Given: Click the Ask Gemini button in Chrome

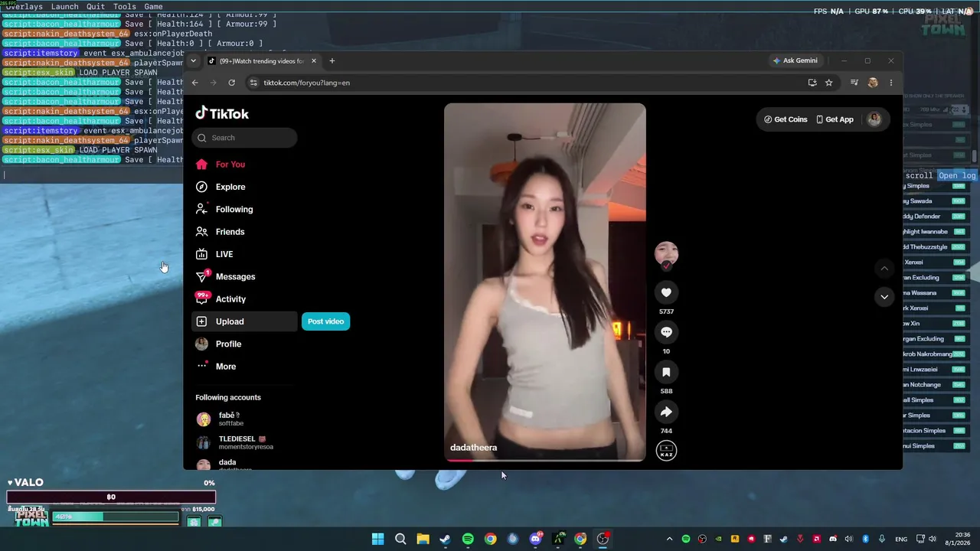Looking at the screenshot, I should tap(795, 61).
